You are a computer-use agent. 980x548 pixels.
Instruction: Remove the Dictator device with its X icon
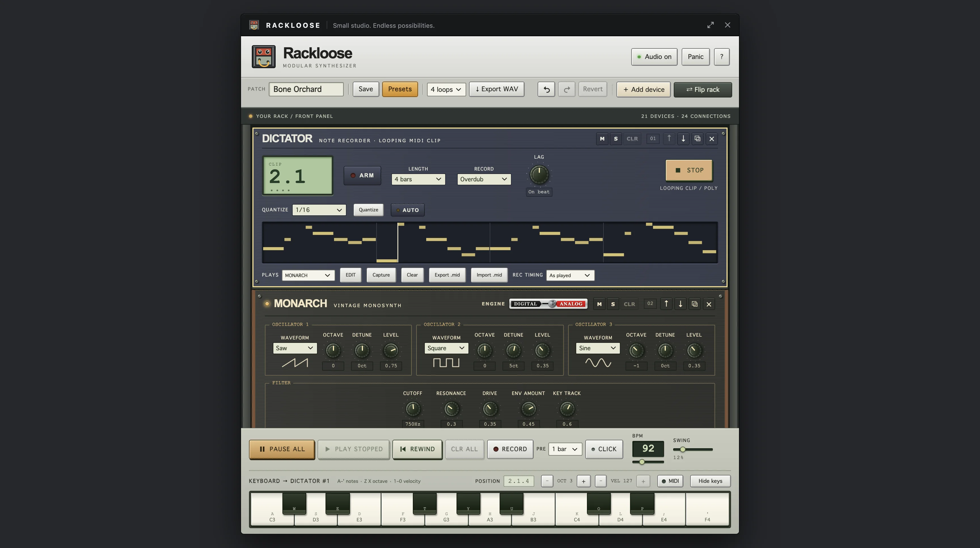(x=712, y=139)
